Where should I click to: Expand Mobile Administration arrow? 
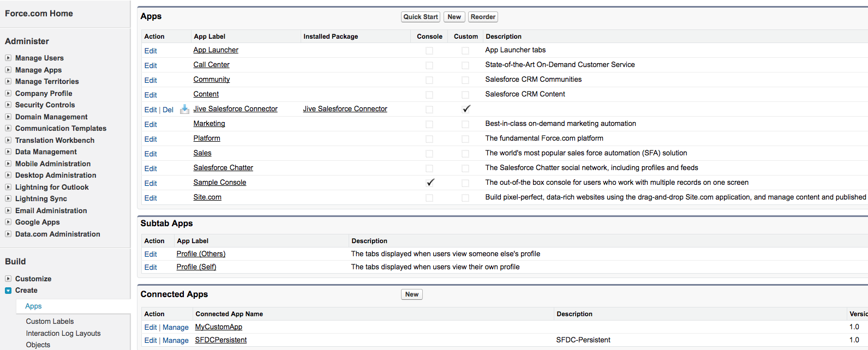click(x=8, y=164)
